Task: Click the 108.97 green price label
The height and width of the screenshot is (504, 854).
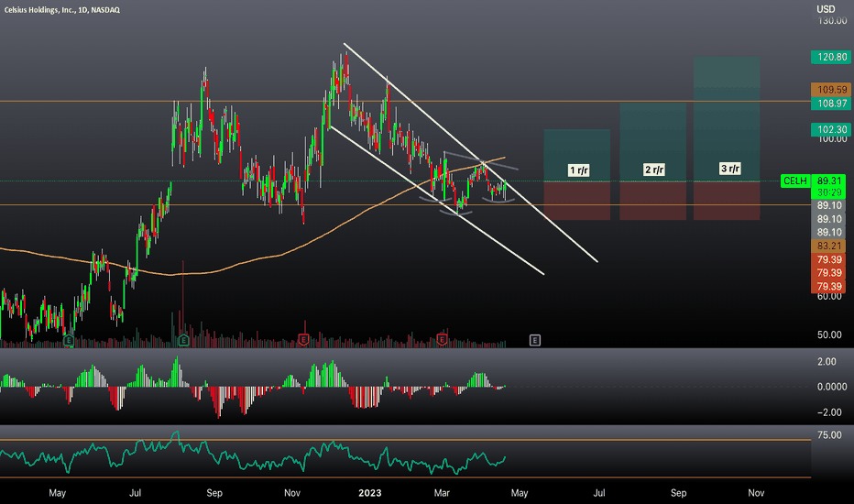Action: (x=831, y=103)
